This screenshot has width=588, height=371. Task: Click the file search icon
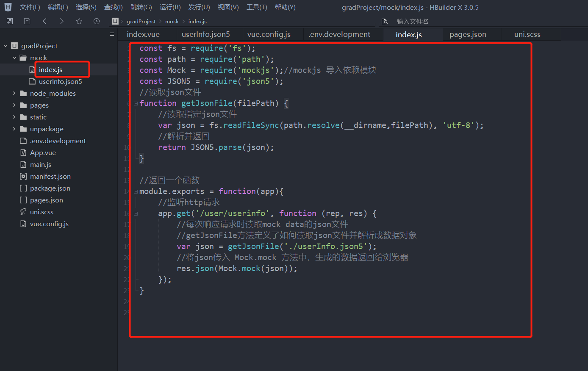[385, 21]
